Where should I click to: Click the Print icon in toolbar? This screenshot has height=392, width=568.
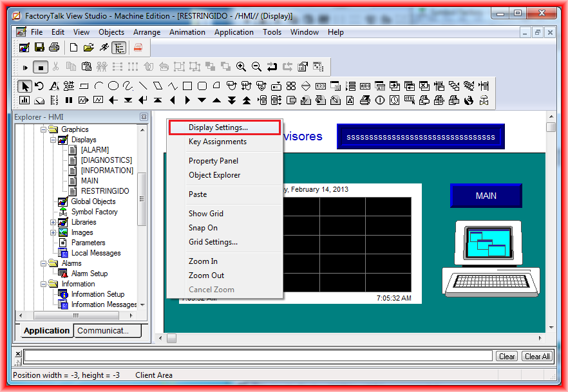tap(54, 47)
